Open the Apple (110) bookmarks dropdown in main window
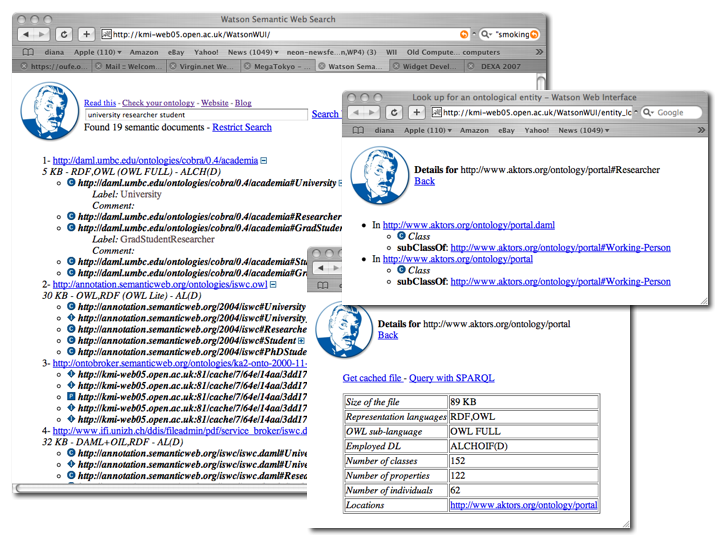The image size is (720, 540). pos(98,52)
